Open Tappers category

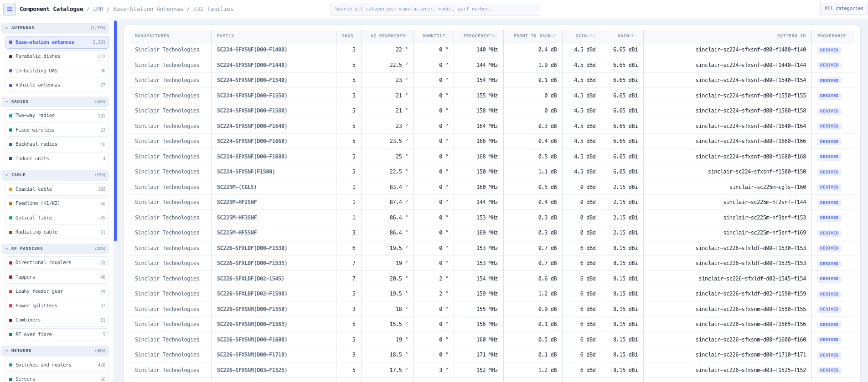57,277
